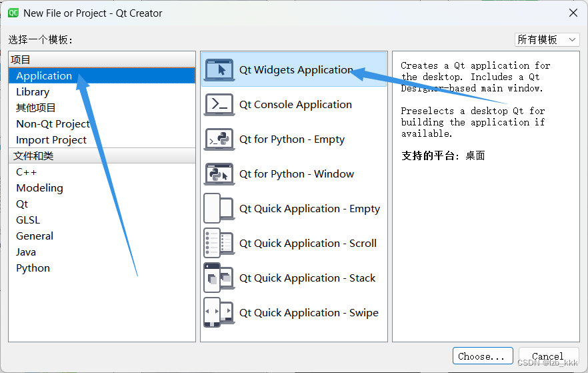Select the Qt files category
Image resolution: width=588 pixels, height=373 pixels.
pyautogui.click(x=102, y=204)
